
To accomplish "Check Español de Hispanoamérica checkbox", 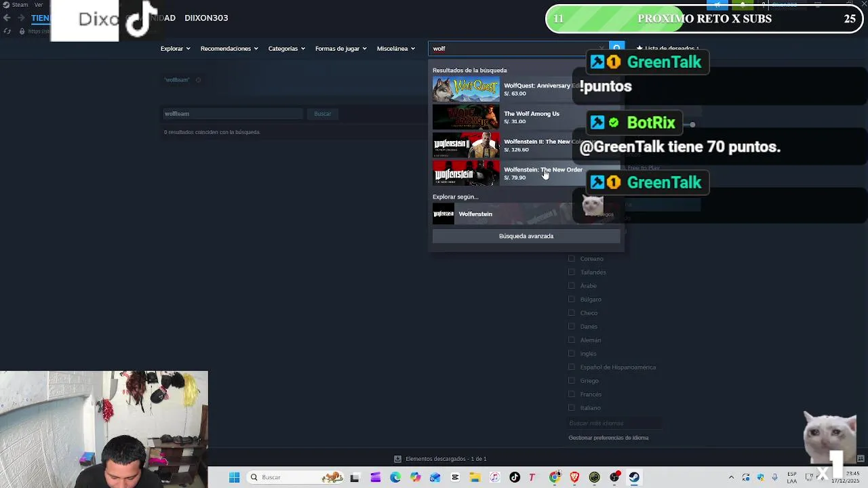I will click(572, 367).
